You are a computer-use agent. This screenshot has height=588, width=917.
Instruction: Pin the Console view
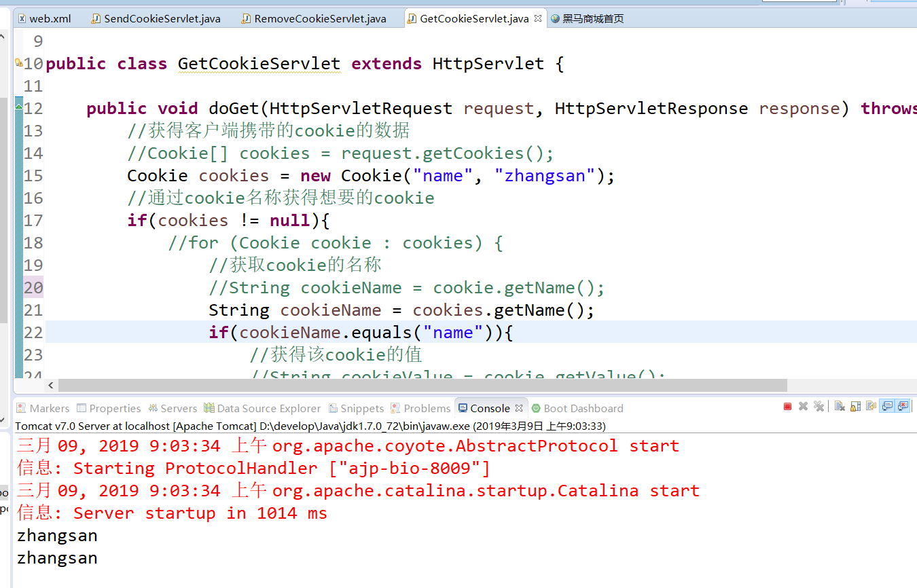(x=871, y=407)
